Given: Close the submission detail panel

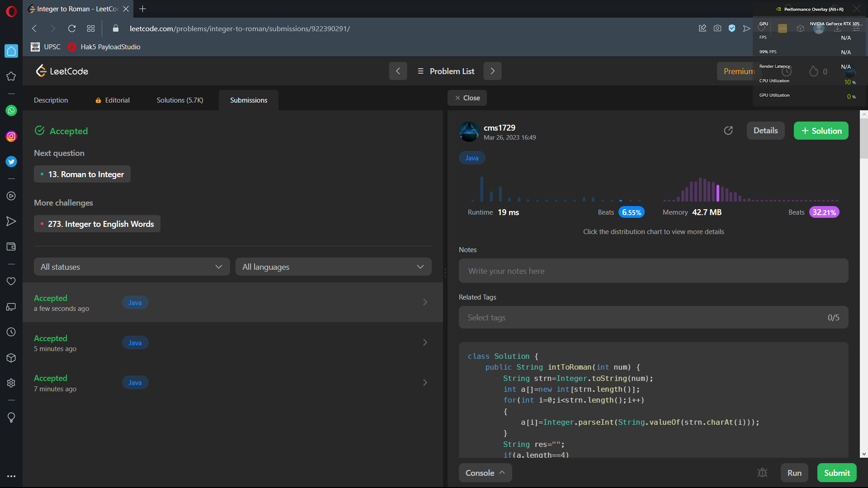Looking at the screenshot, I should coord(467,98).
